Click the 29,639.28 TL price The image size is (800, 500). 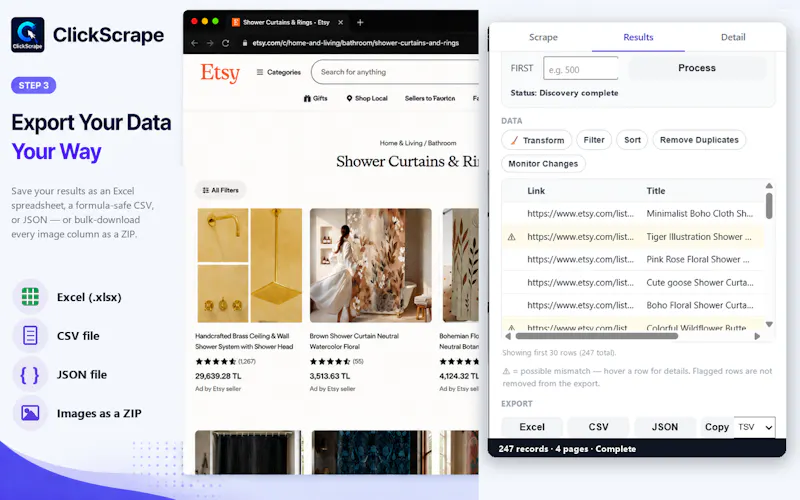click(x=218, y=376)
